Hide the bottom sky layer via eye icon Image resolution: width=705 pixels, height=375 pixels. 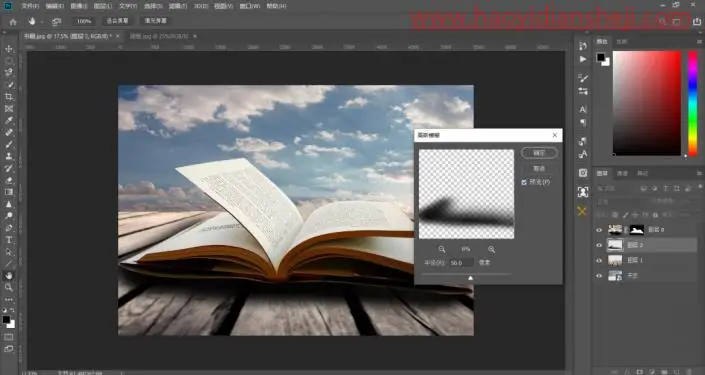click(x=599, y=276)
